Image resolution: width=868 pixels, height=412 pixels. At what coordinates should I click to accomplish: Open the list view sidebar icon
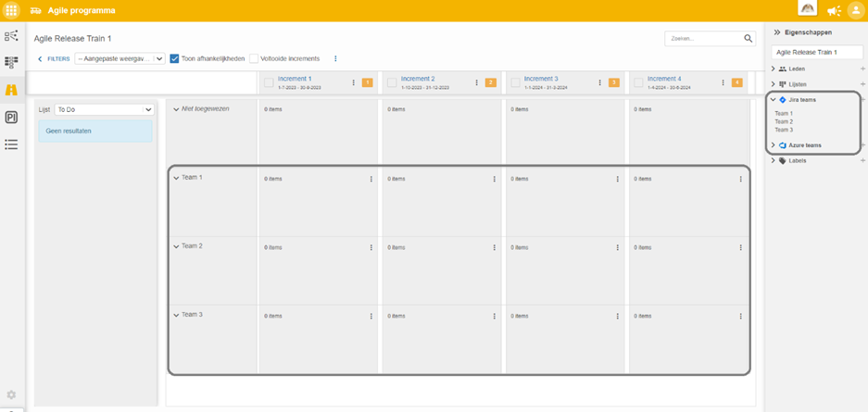(x=11, y=144)
